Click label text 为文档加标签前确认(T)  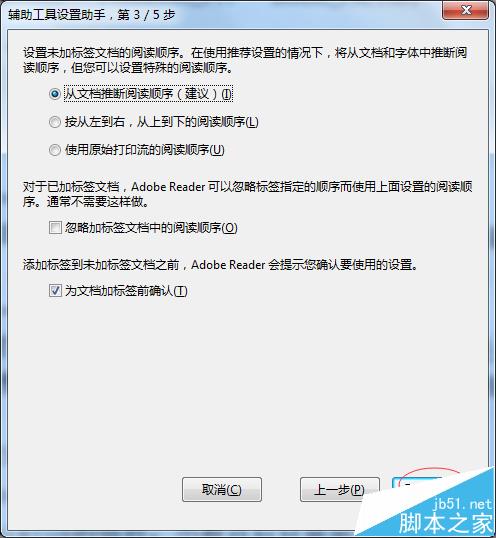pos(126,291)
